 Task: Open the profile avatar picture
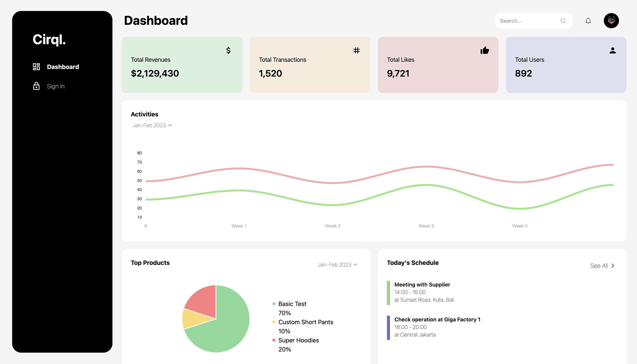coord(611,21)
